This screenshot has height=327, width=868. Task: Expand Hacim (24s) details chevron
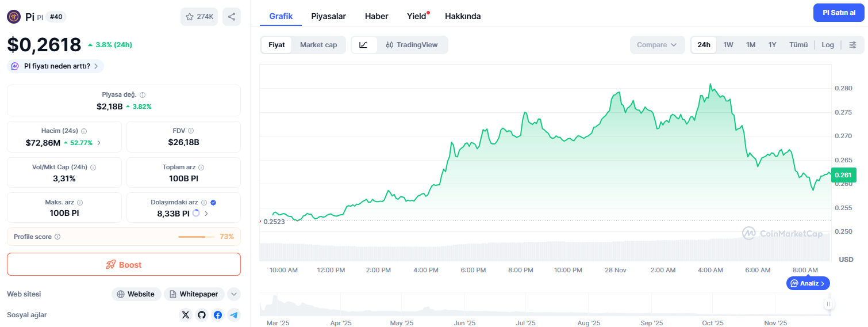point(99,143)
